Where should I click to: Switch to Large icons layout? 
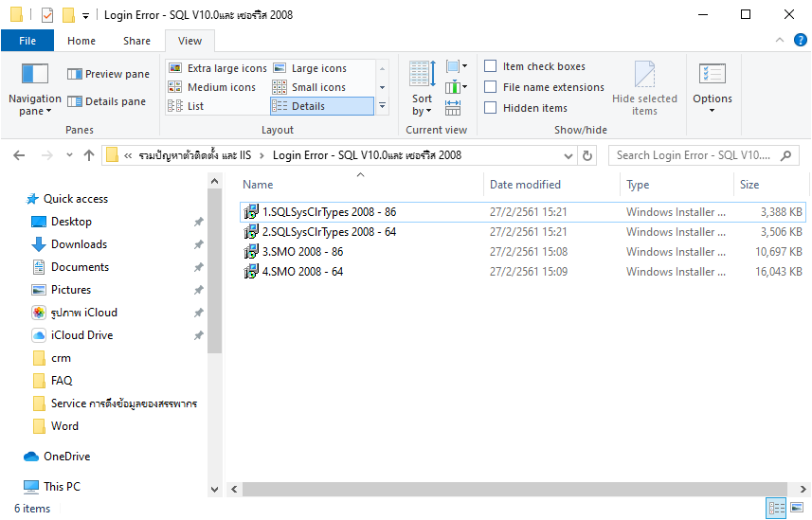pos(310,68)
